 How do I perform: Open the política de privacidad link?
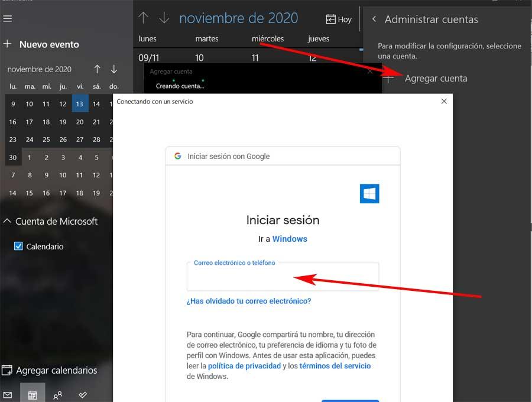click(x=244, y=366)
